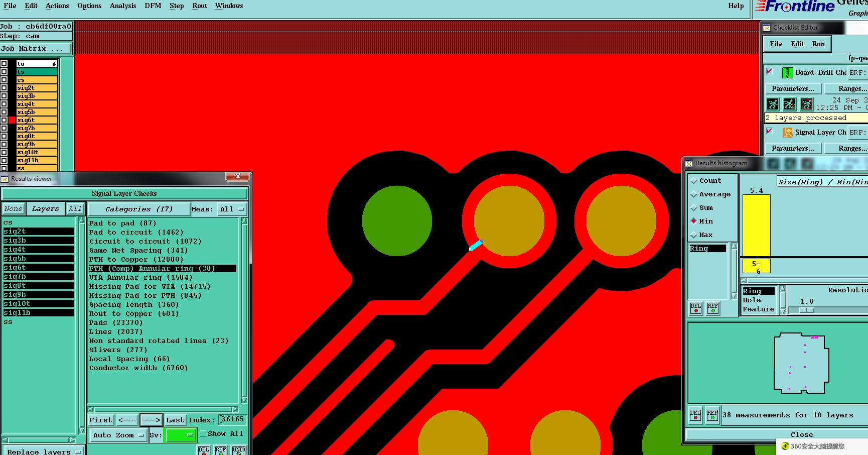Click the Signal Layer Checks icon
This screenshot has height=455, width=868.
pyautogui.click(x=787, y=133)
